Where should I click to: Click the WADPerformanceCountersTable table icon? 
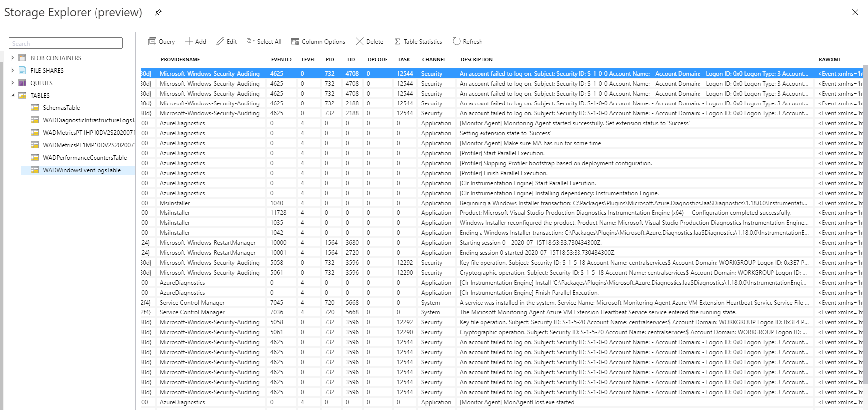(35, 157)
